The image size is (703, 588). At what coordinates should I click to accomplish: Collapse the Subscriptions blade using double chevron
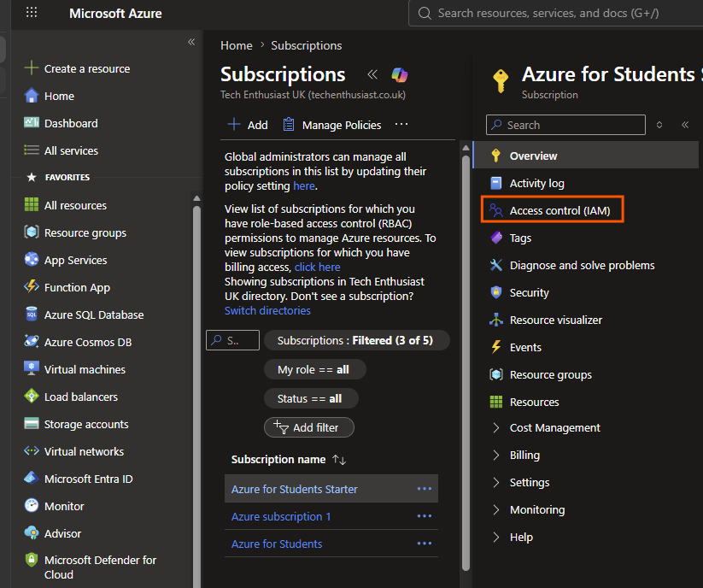pyautogui.click(x=372, y=74)
